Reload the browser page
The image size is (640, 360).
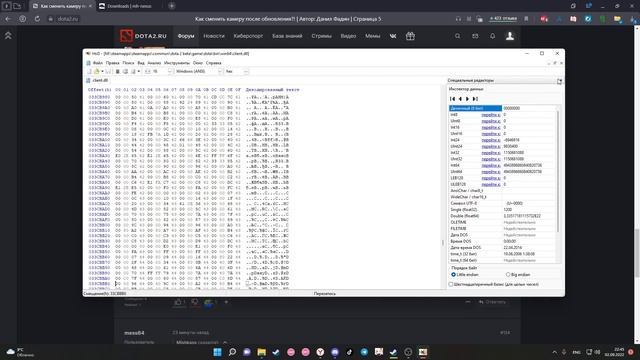coord(37,19)
